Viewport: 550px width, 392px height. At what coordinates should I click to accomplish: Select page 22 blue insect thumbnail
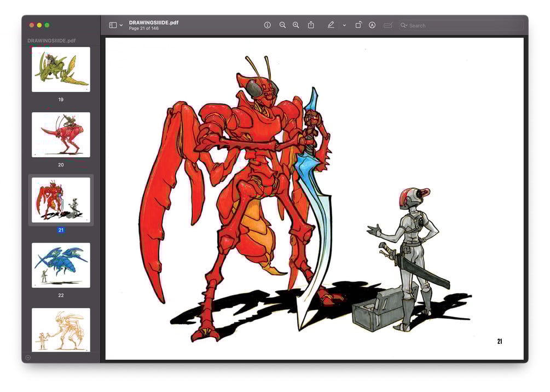[61, 266]
